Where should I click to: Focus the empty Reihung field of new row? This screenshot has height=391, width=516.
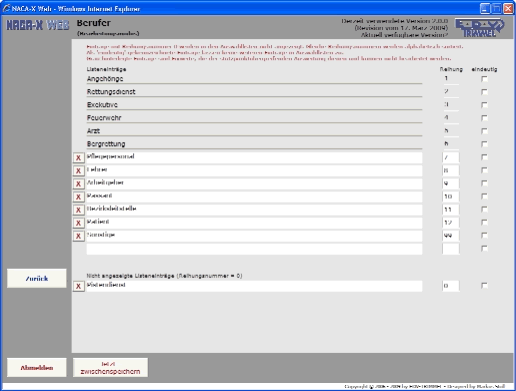point(451,249)
